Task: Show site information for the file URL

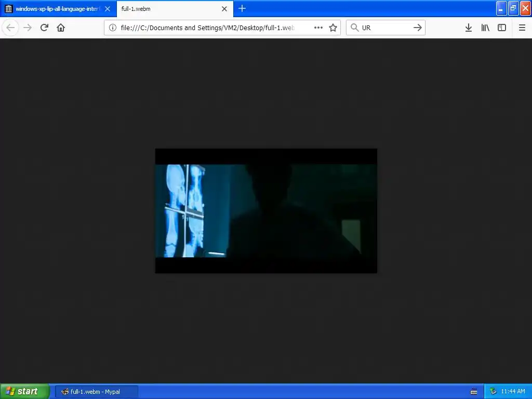Action: pyautogui.click(x=113, y=28)
